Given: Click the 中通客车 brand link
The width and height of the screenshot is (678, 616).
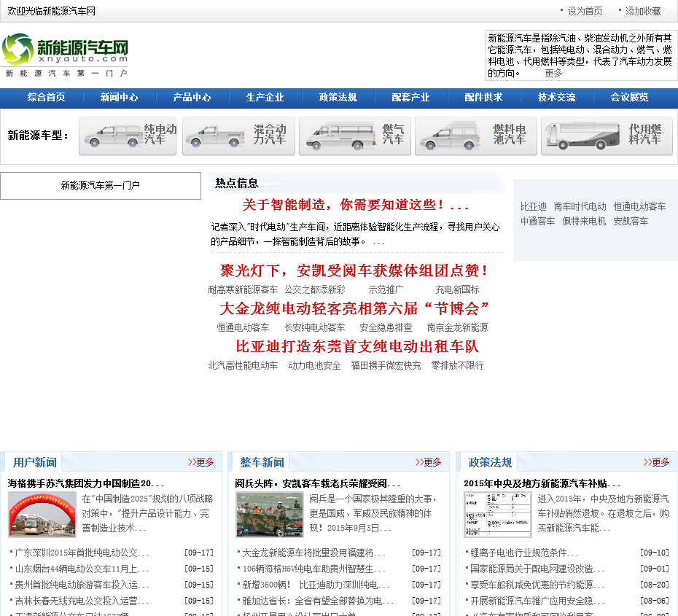Looking at the screenshot, I should (x=537, y=222).
